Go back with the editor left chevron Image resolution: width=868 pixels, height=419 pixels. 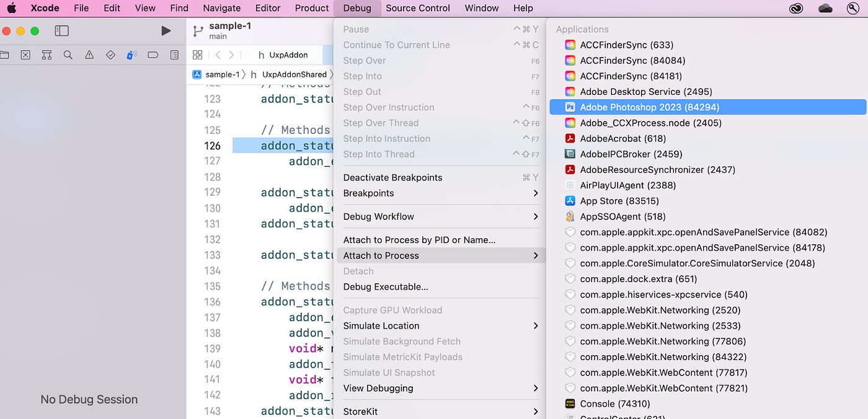coord(218,55)
